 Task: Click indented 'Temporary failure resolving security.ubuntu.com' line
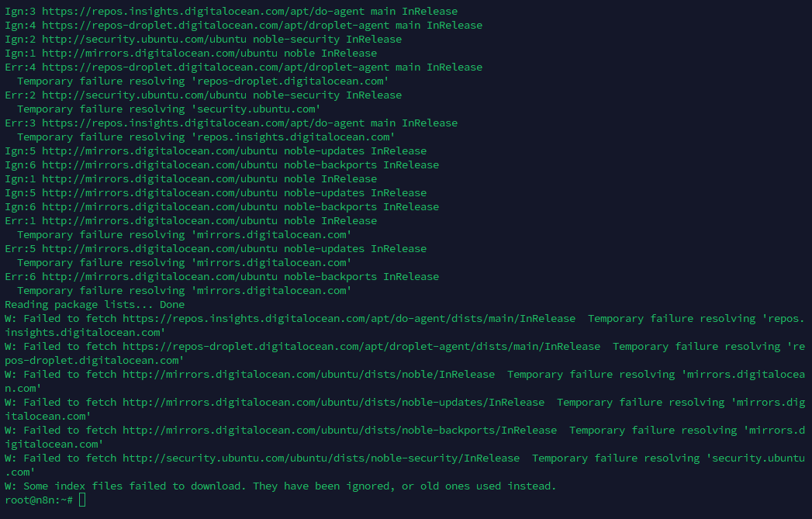click(x=169, y=109)
